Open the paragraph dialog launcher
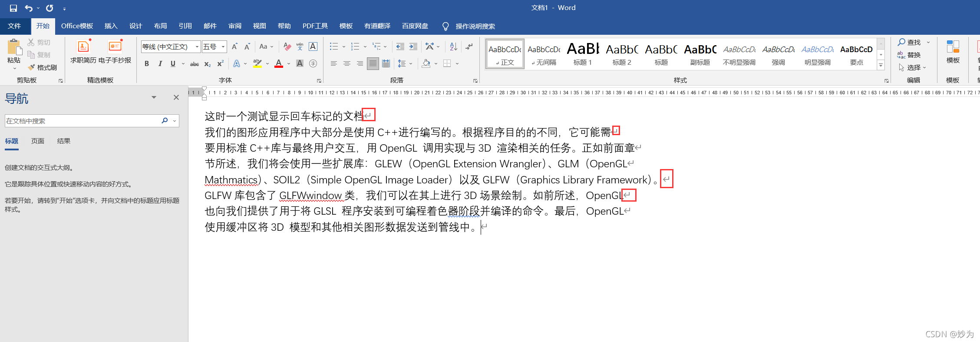 point(475,81)
